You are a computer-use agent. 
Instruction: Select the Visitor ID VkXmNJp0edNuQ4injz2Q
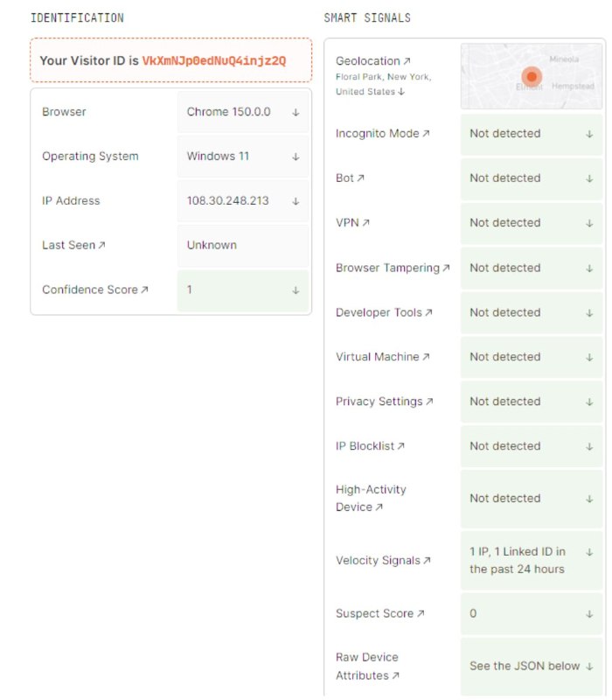214,60
